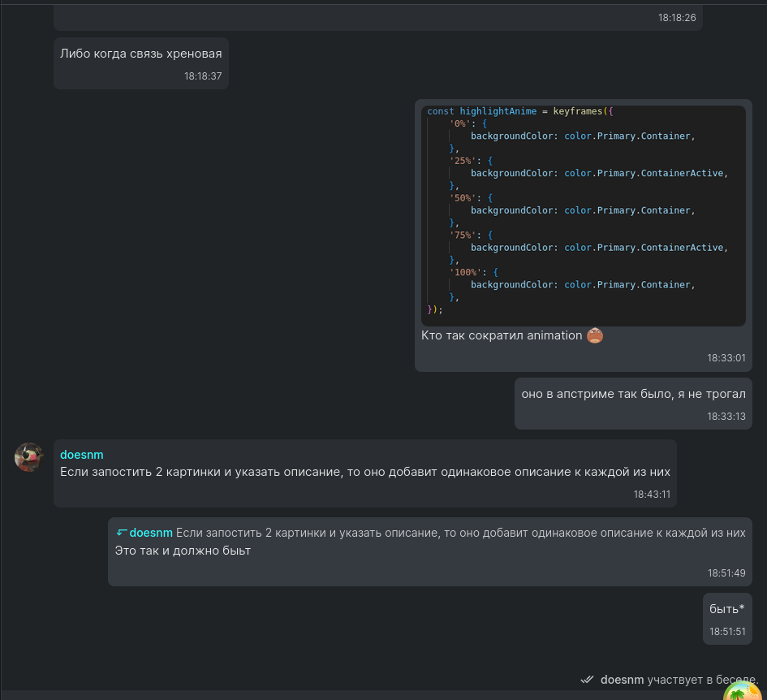The height and width of the screenshot is (700, 767).
Task: Click the doesnm username above the message
Action: pos(81,455)
